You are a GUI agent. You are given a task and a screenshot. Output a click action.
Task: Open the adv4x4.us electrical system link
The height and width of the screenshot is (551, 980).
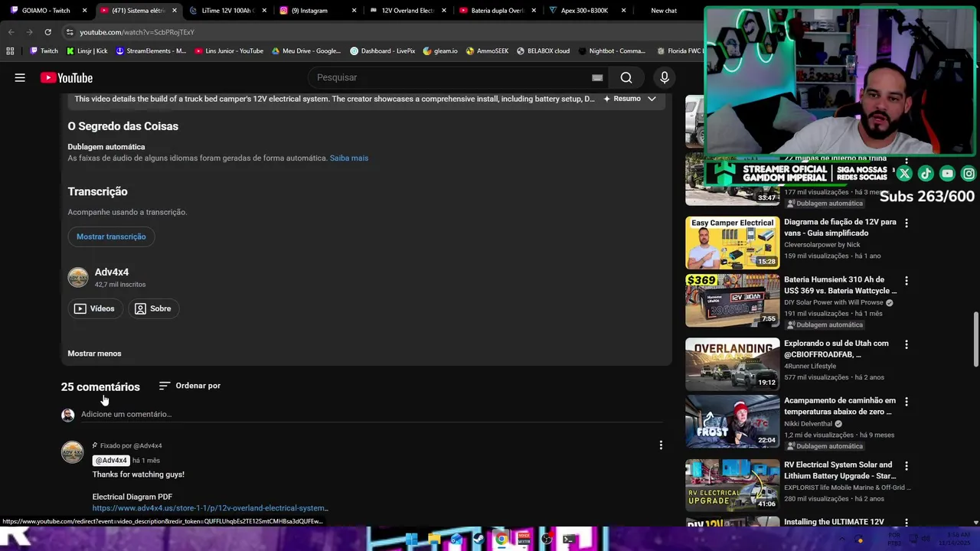click(211, 508)
